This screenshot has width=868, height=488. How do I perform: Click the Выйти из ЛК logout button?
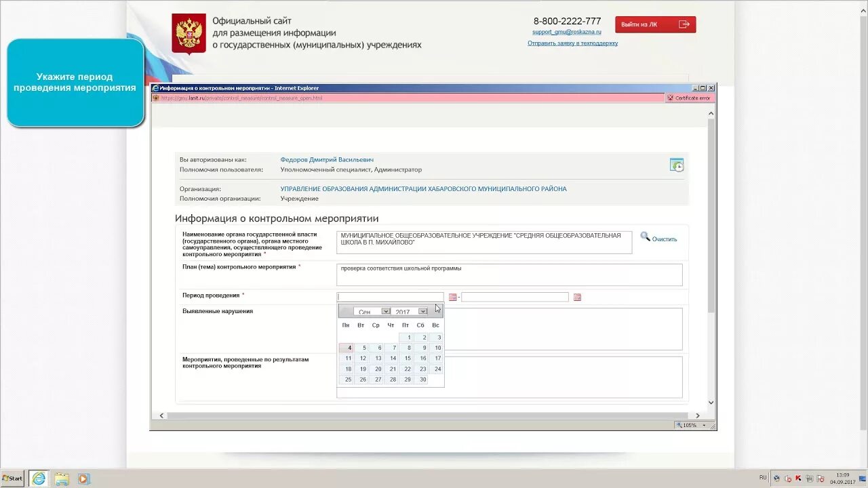point(655,24)
